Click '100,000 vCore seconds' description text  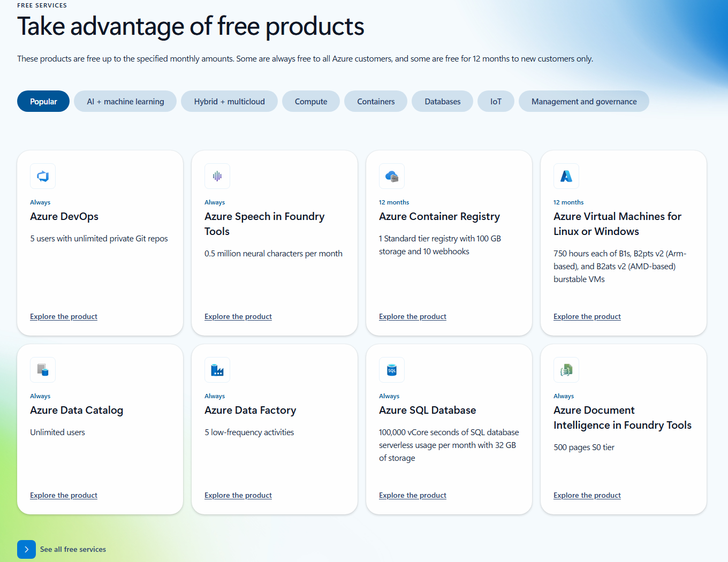[x=449, y=445]
